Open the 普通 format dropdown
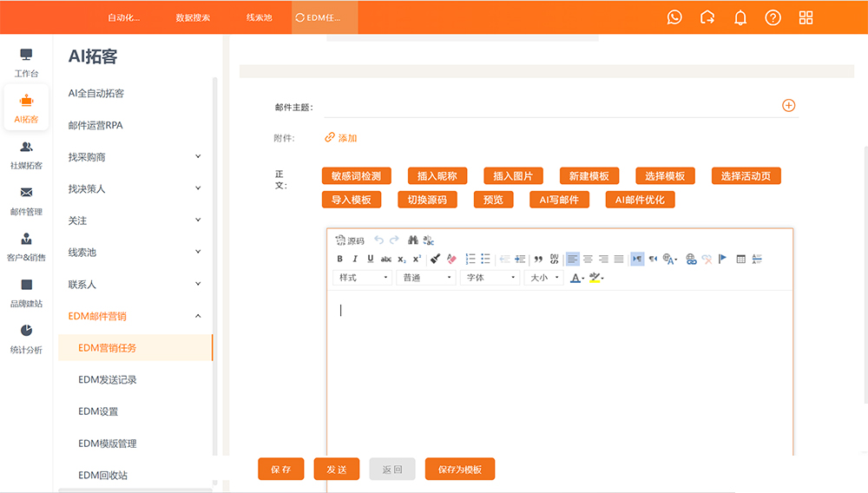The width and height of the screenshot is (868, 493). pyautogui.click(x=425, y=277)
